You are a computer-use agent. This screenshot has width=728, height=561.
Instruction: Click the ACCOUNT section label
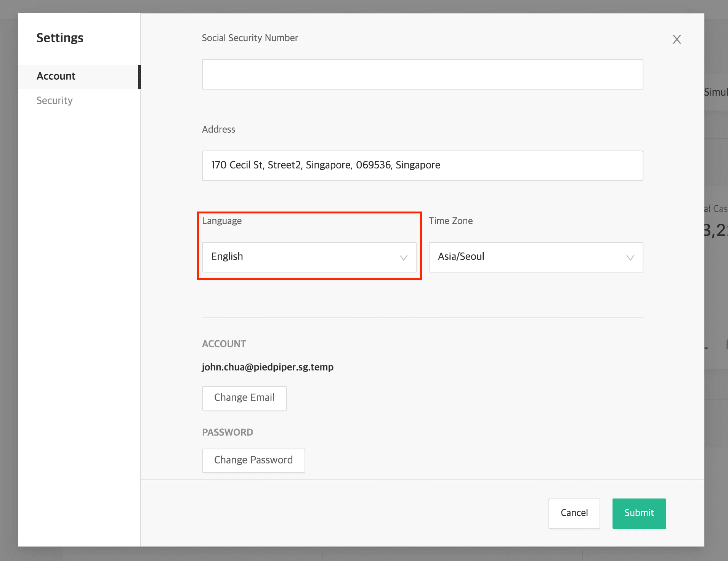[224, 343]
